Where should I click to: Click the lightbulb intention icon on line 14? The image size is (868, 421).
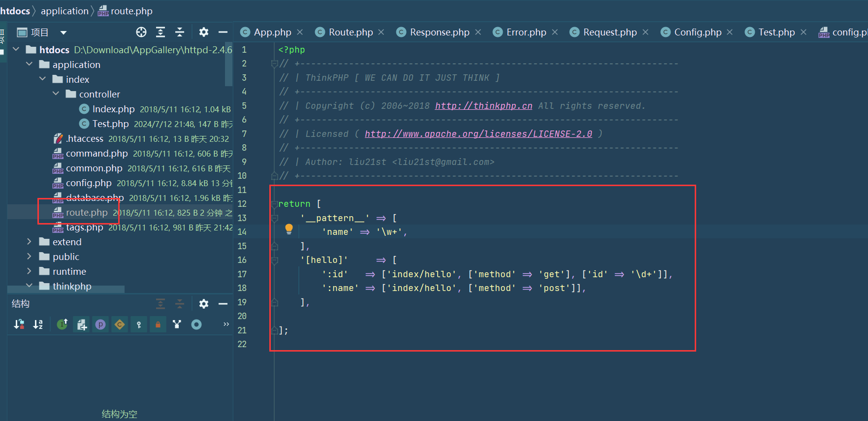289,229
